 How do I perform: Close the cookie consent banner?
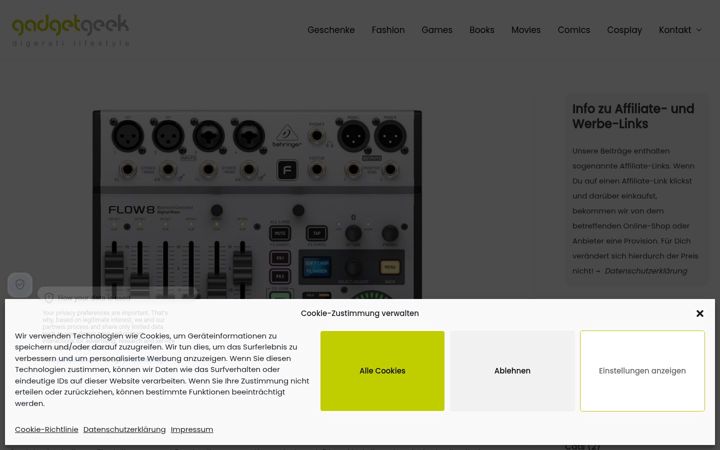point(699,313)
